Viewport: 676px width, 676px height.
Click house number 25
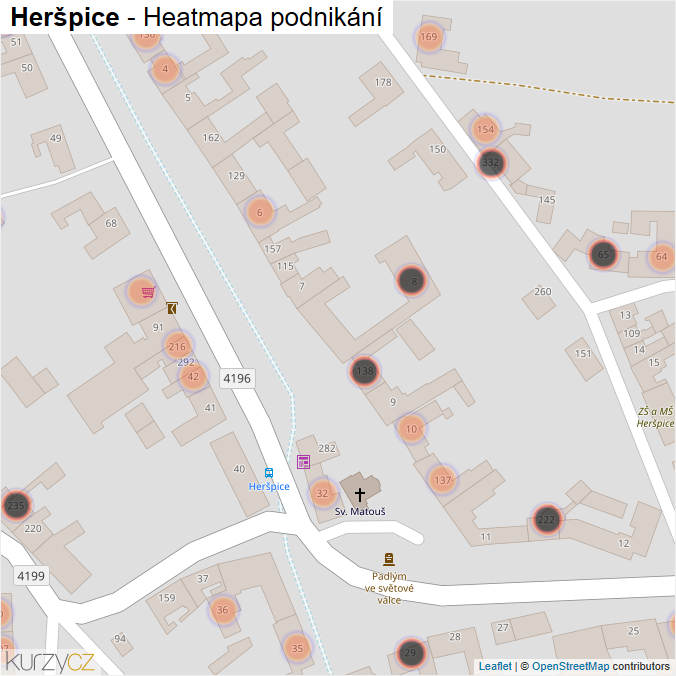tap(633, 631)
